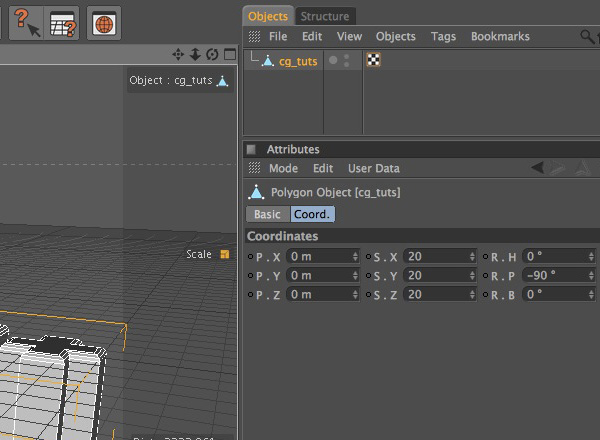Screen dimensions: 600x440
Task: Open the User Data menu
Action: pos(374,168)
